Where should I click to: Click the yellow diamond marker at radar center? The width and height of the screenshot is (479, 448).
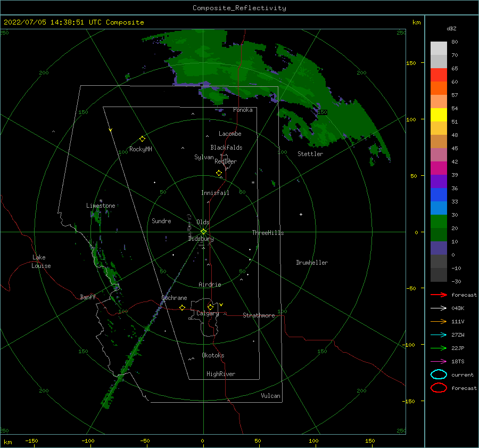203,232
